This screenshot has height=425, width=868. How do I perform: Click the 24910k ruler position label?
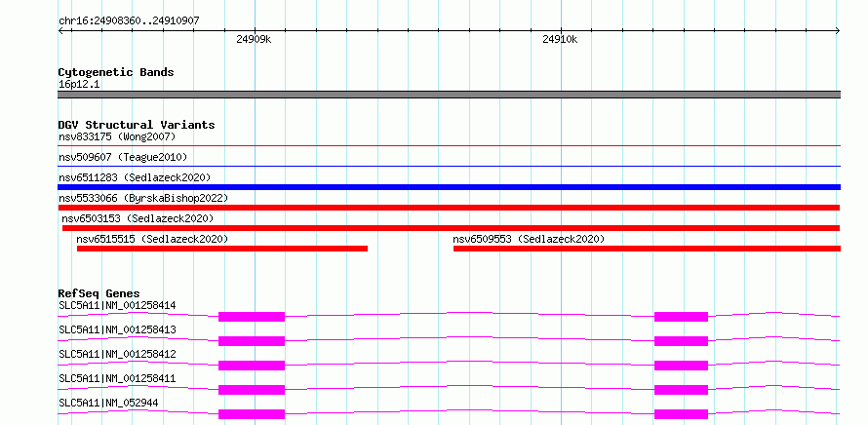click(560, 39)
